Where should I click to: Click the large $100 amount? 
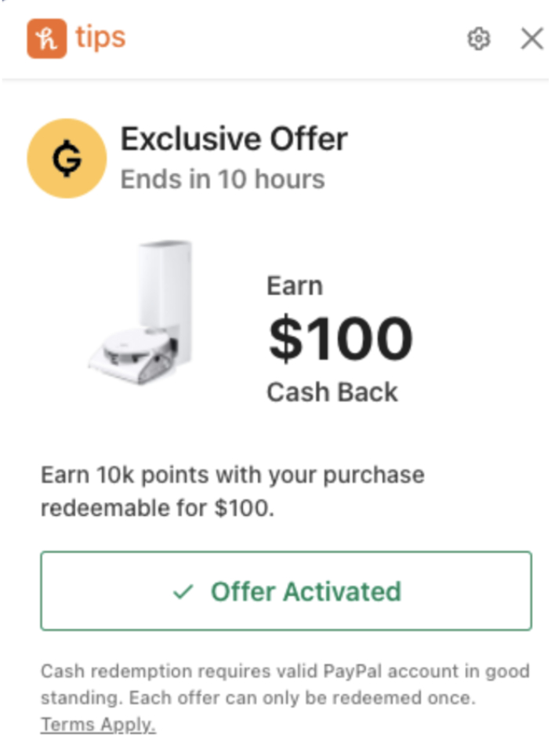[340, 339]
